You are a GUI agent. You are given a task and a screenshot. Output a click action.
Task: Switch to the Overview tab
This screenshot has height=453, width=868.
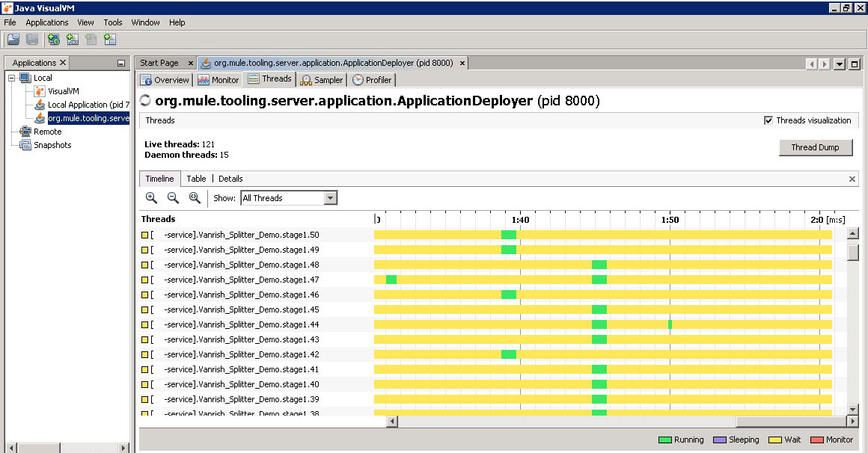165,80
